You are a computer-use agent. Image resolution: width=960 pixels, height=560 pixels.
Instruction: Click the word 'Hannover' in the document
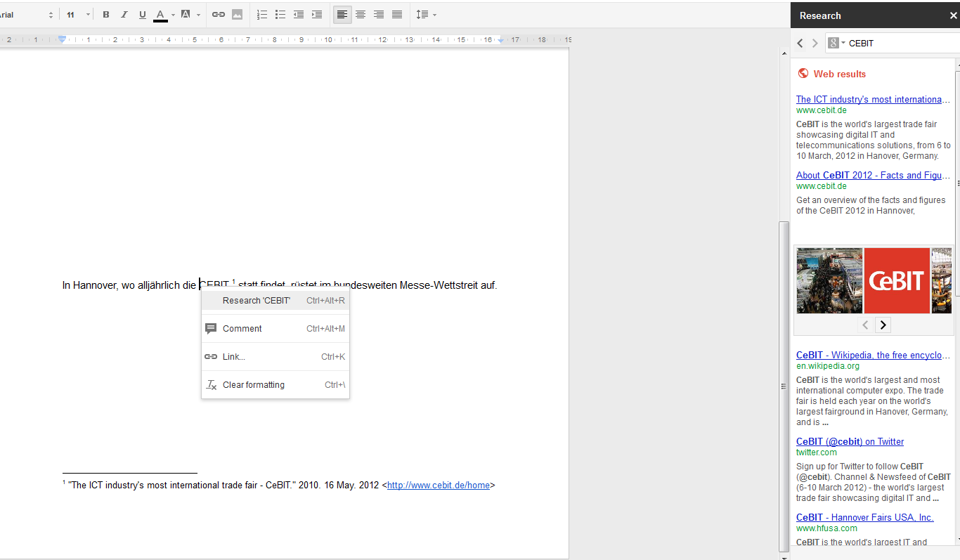pyautogui.click(x=94, y=285)
